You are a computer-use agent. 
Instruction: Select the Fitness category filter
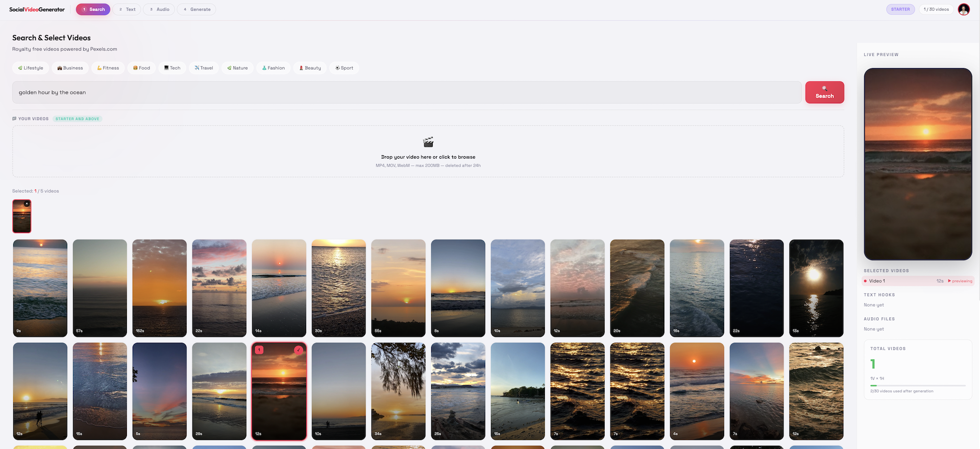(108, 68)
